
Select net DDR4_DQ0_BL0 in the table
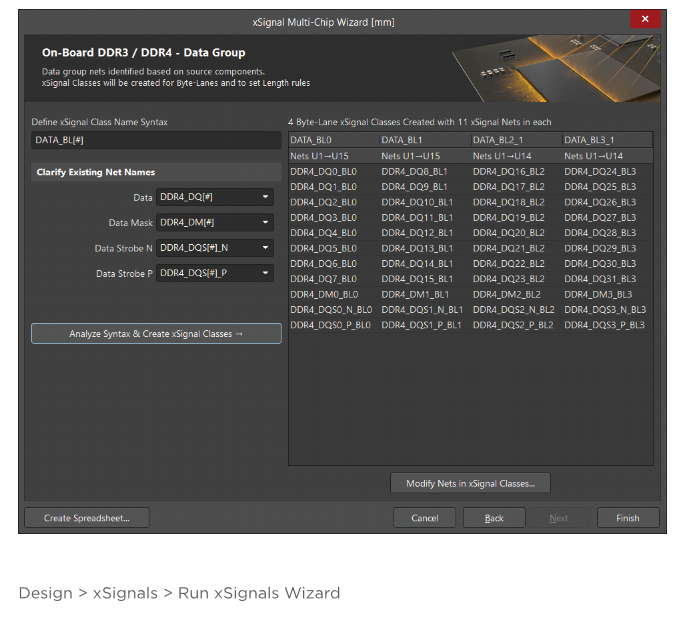pyautogui.click(x=323, y=172)
